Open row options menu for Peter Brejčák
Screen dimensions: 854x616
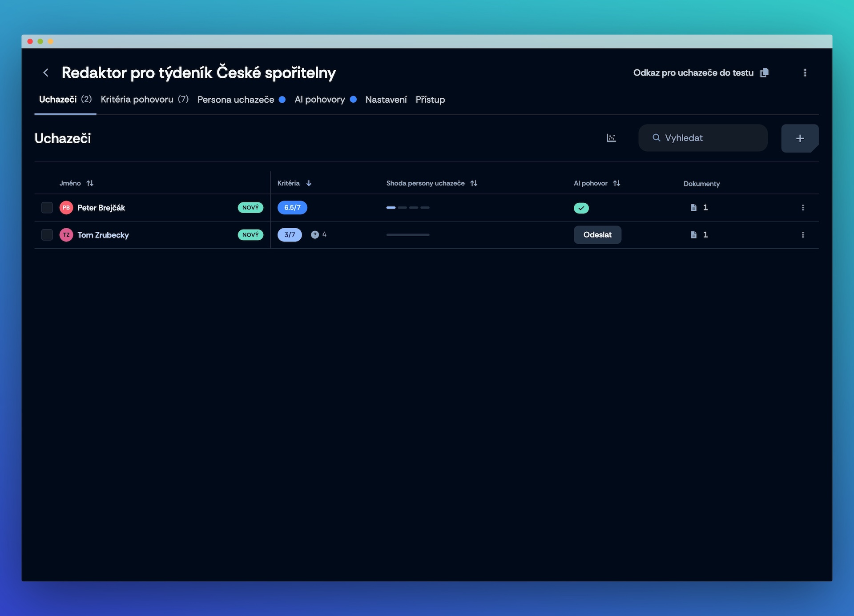(802, 208)
